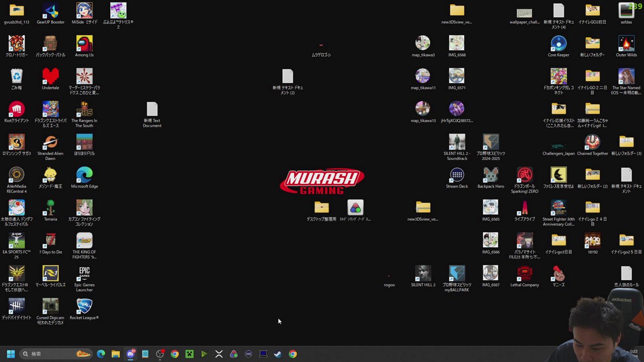Open File Explorer from the taskbar

tap(116, 354)
